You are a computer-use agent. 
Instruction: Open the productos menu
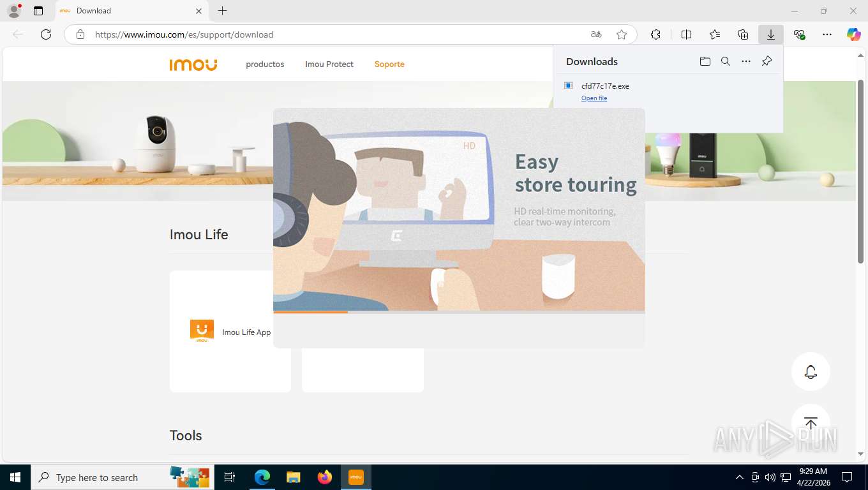[265, 64]
